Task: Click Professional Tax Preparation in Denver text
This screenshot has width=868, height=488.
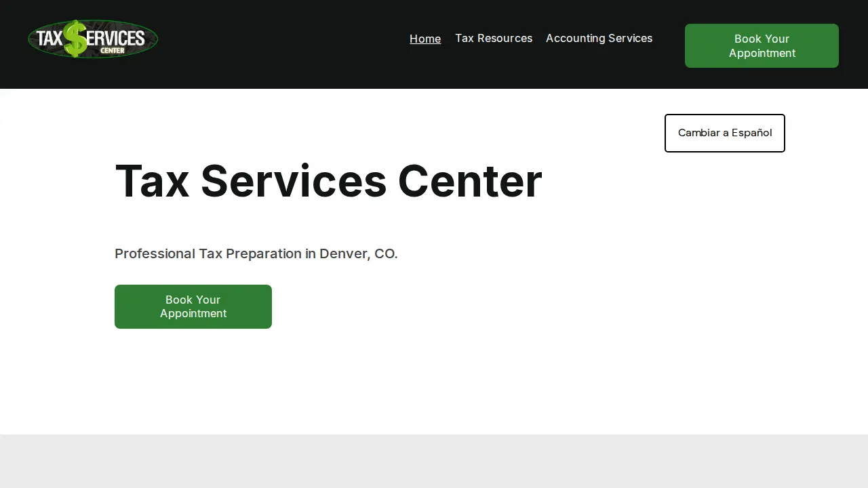Action: pos(256,253)
